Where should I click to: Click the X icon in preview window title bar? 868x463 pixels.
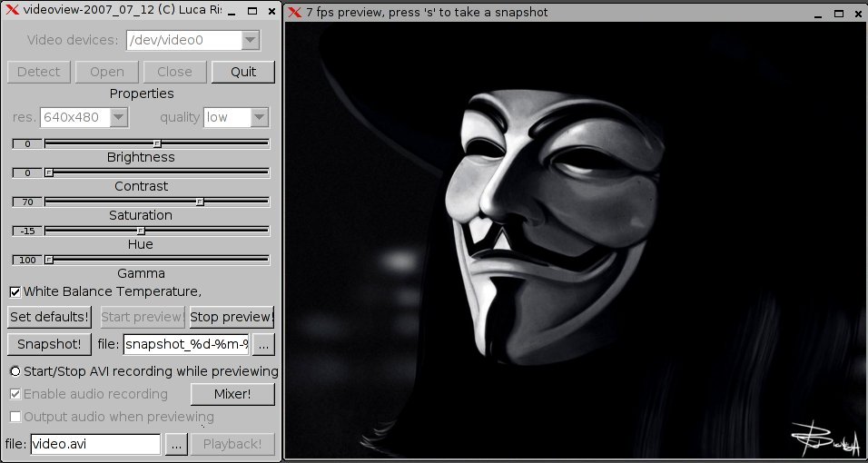click(295, 12)
